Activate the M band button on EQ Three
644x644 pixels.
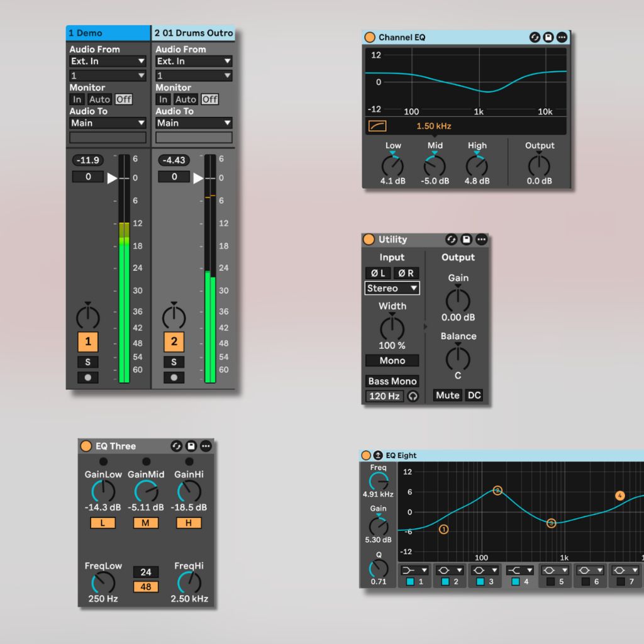pyautogui.click(x=145, y=523)
